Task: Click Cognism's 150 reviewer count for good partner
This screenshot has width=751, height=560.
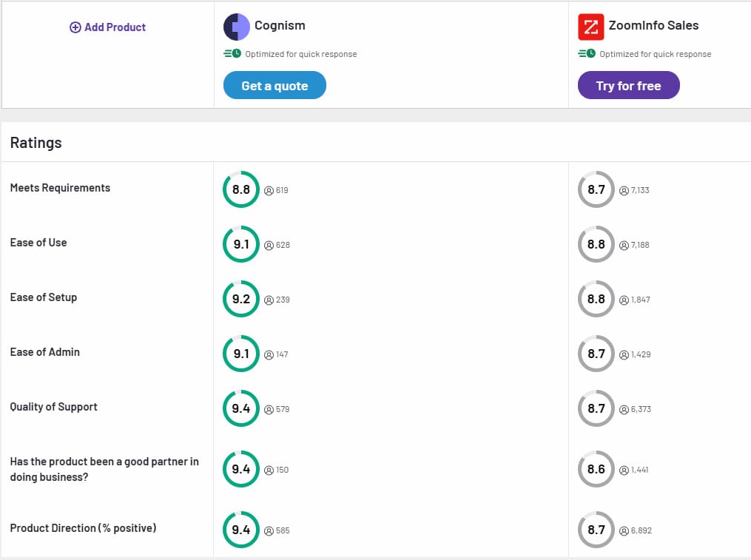Action: tap(282, 470)
